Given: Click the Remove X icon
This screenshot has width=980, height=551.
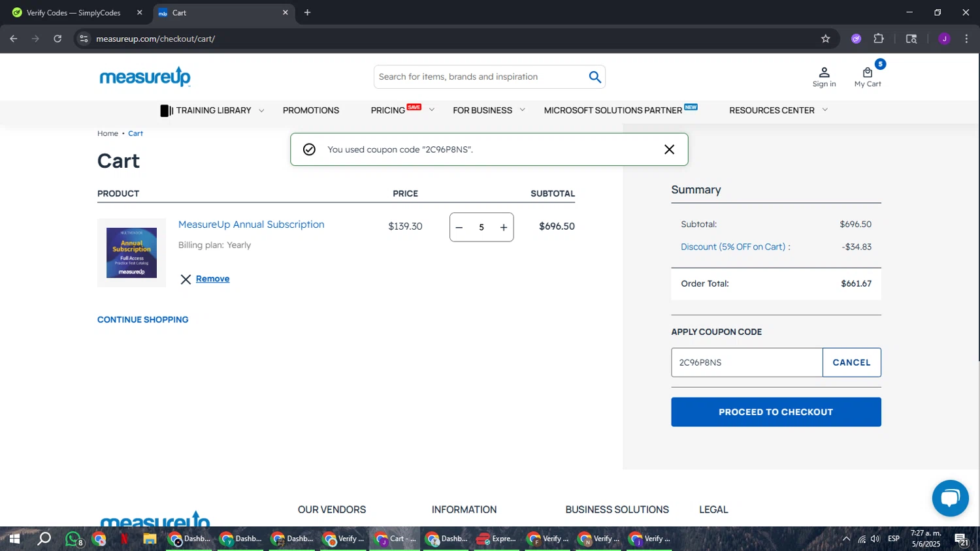Looking at the screenshot, I should (x=186, y=279).
